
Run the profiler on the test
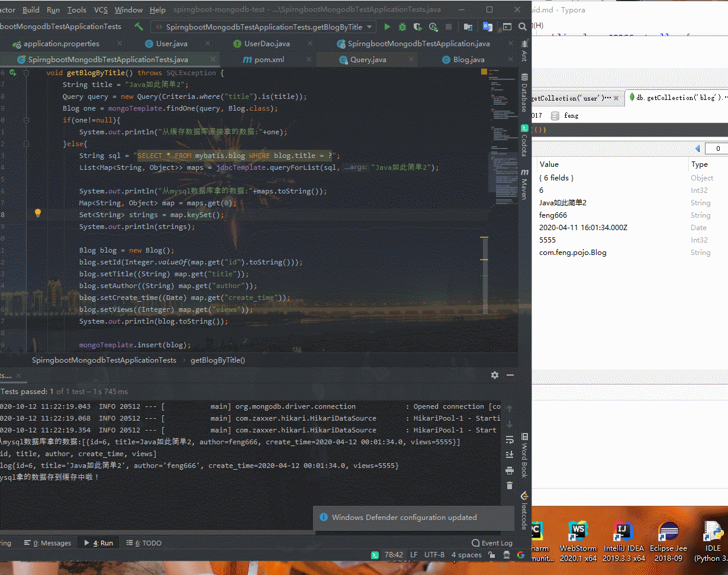coord(433,27)
